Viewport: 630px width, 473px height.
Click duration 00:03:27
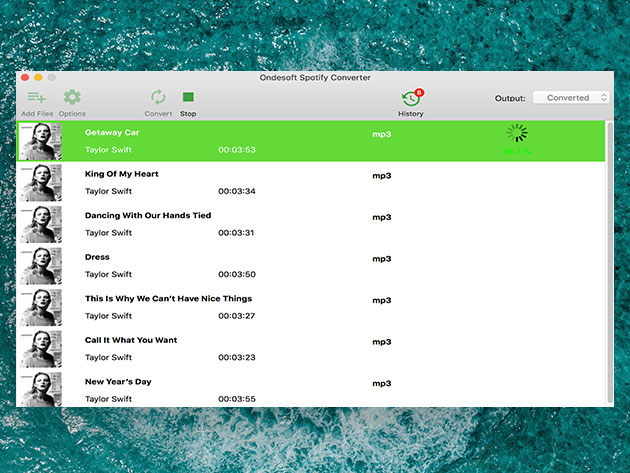(237, 316)
